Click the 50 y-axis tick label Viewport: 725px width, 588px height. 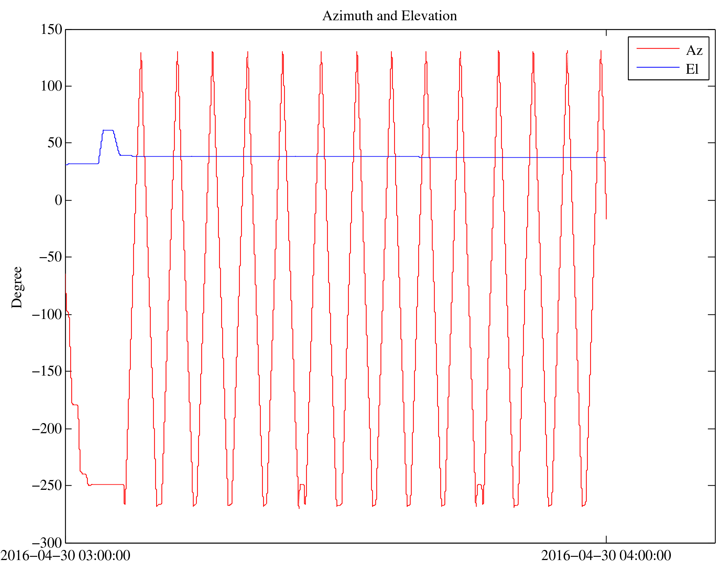[x=55, y=143]
